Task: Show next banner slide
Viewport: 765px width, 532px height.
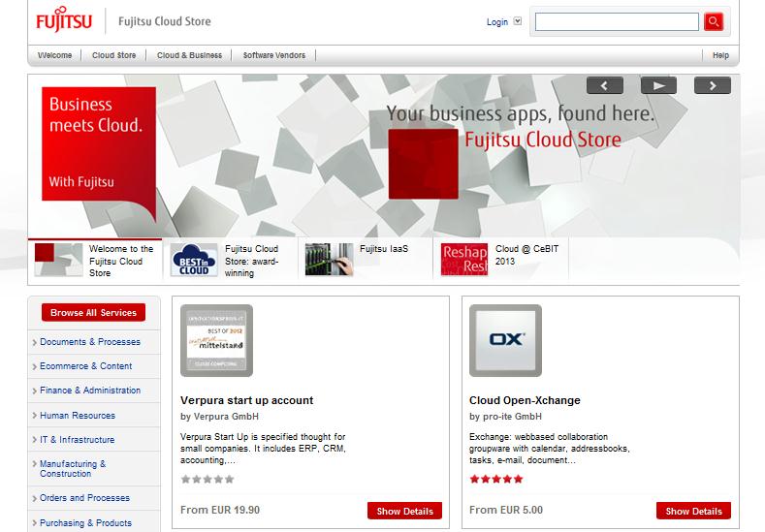Action: click(713, 86)
